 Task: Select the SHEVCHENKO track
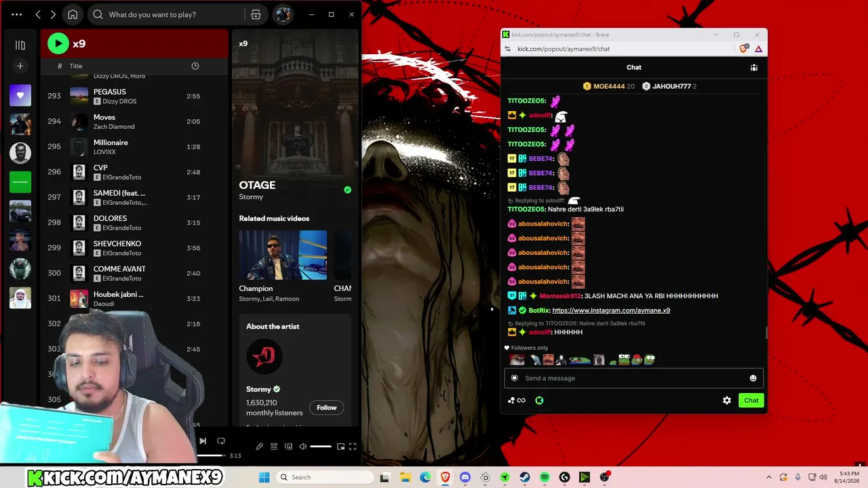click(x=134, y=248)
